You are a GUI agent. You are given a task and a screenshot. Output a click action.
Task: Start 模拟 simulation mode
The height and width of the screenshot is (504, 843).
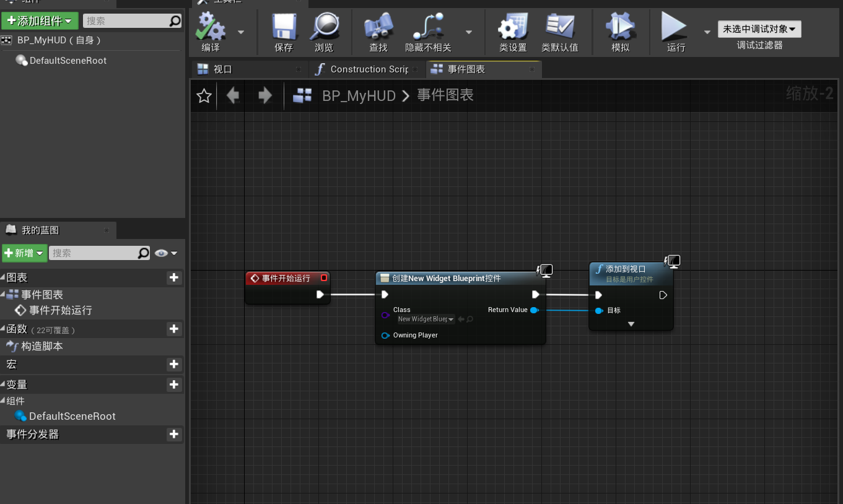(x=620, y=31)
